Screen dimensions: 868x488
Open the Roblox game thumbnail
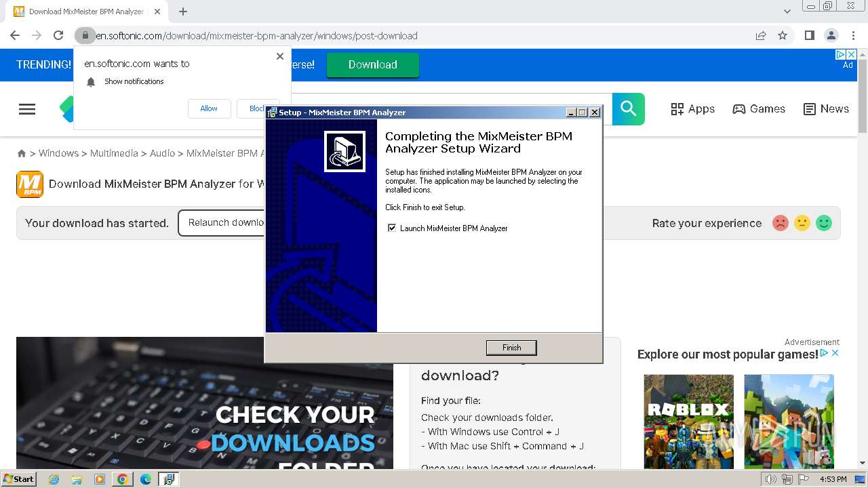click(x=689, y=422)
